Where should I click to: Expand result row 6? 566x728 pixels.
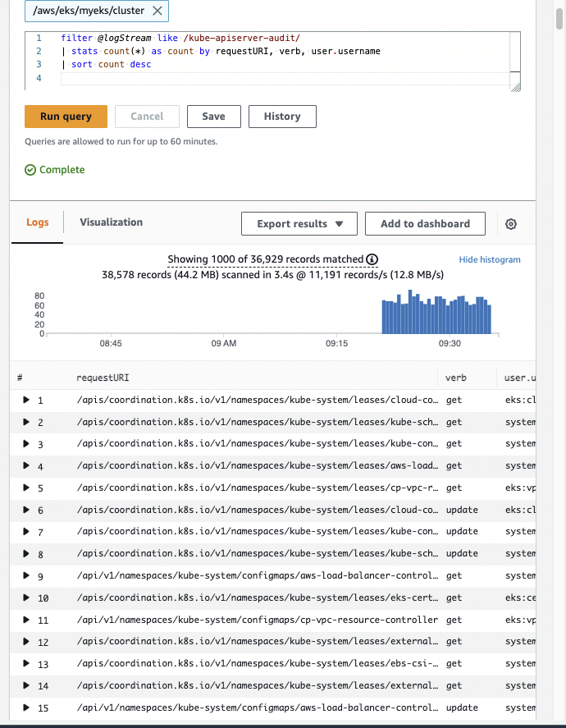26,510
